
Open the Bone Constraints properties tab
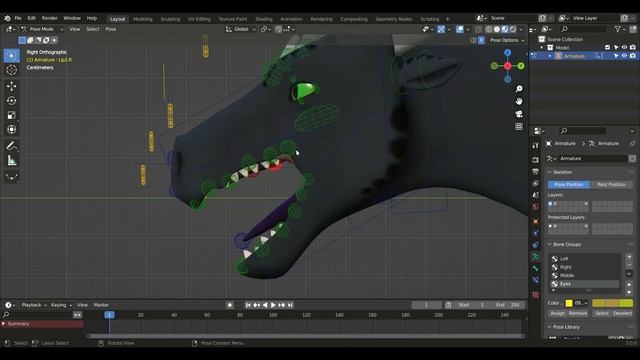(x=536, y=280)
